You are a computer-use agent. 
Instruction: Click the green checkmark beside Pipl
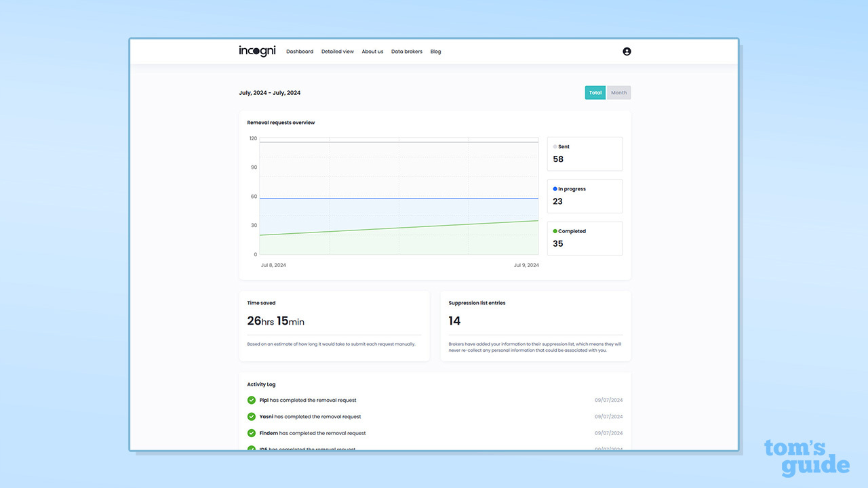tap(252, 400)
